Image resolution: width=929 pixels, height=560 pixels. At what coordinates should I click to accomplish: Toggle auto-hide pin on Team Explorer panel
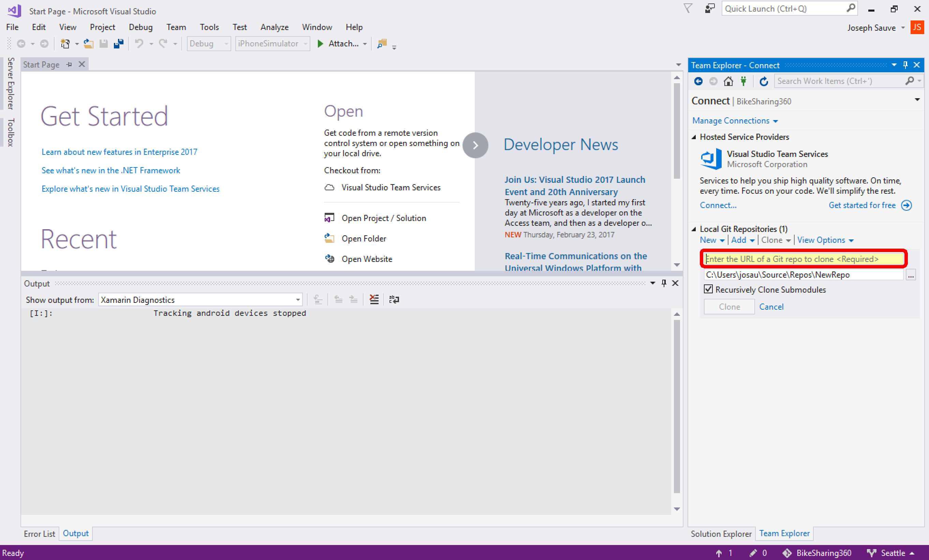pos(905,65)
